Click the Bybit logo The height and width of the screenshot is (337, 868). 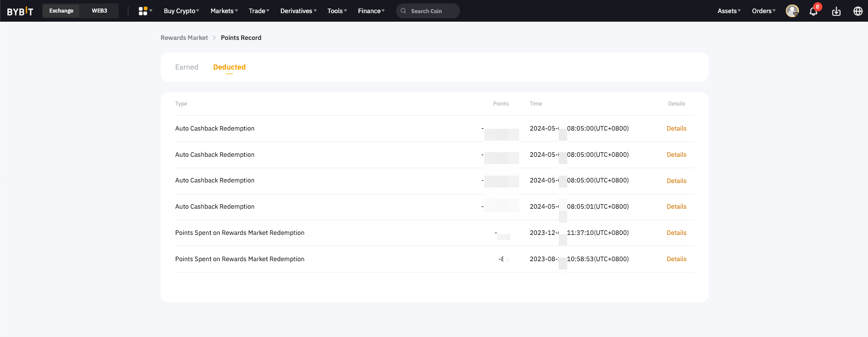pyautogui.click(x=20, y=11)
